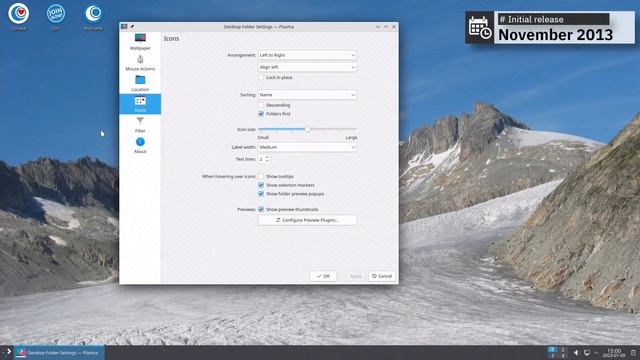
Task: Maximize the Desktop Folder Settings window
Action: coord(386,27)
